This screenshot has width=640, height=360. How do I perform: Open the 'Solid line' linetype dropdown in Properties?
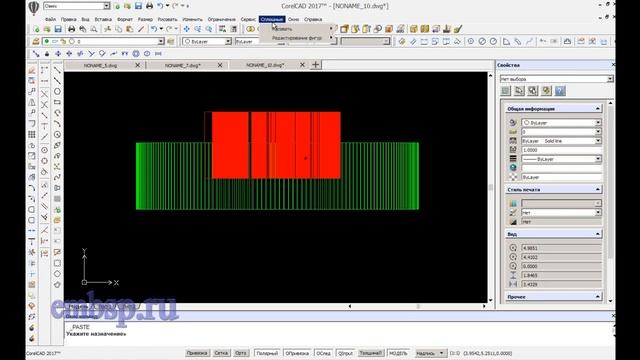tap(598, 141)
